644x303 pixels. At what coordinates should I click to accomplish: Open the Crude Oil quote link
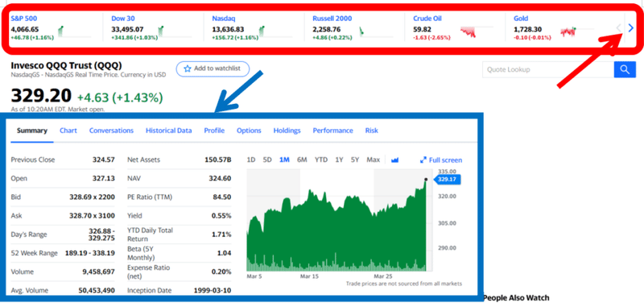coord(427,19)
